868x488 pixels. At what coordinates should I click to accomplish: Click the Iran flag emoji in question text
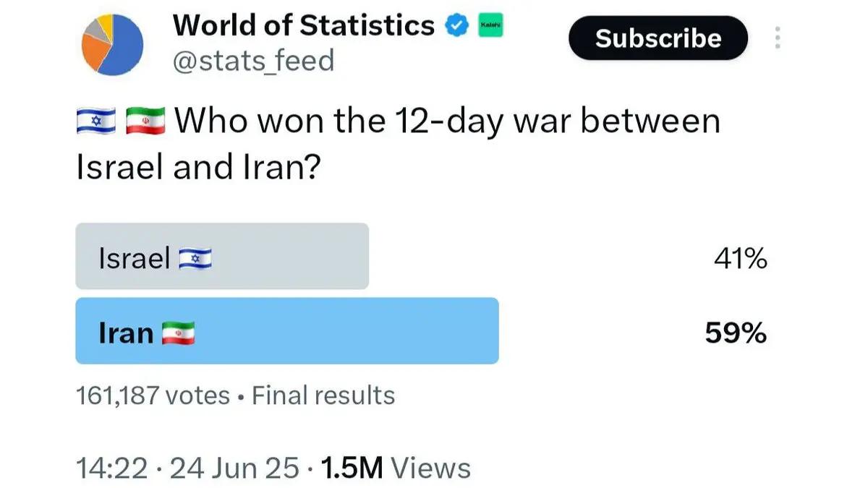(145, 121)
